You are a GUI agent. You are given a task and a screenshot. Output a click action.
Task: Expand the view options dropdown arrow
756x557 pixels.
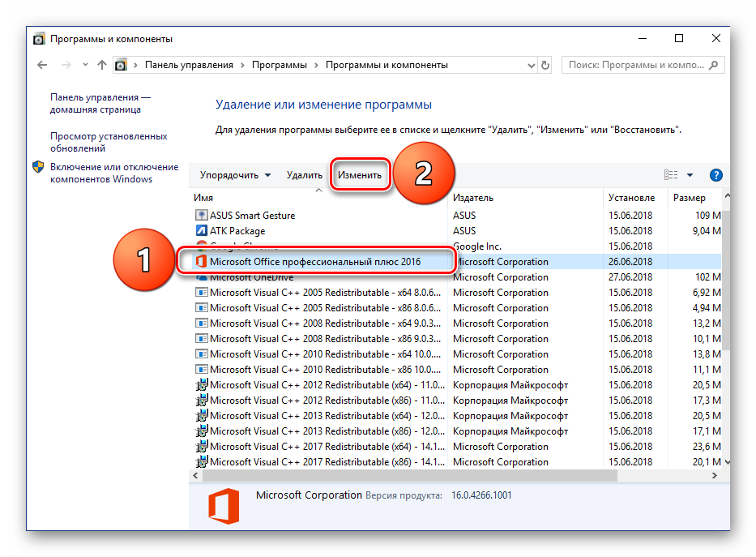point(690,175)
